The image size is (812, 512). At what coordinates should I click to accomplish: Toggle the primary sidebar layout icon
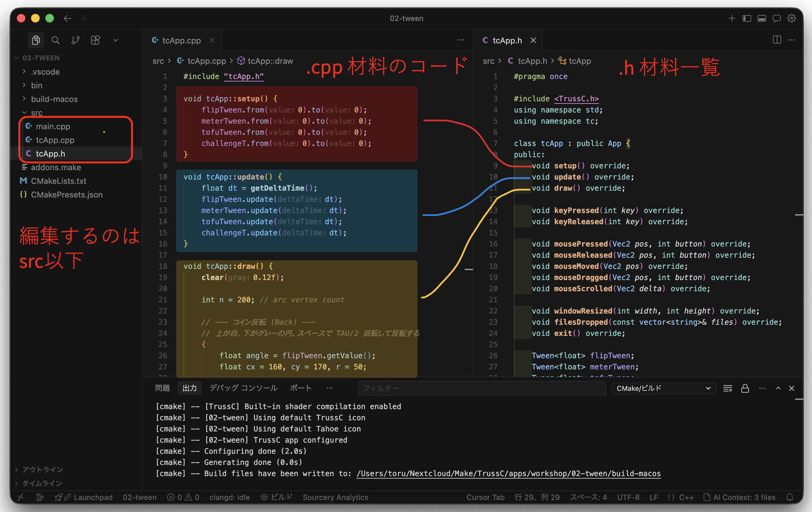(747, 18)
